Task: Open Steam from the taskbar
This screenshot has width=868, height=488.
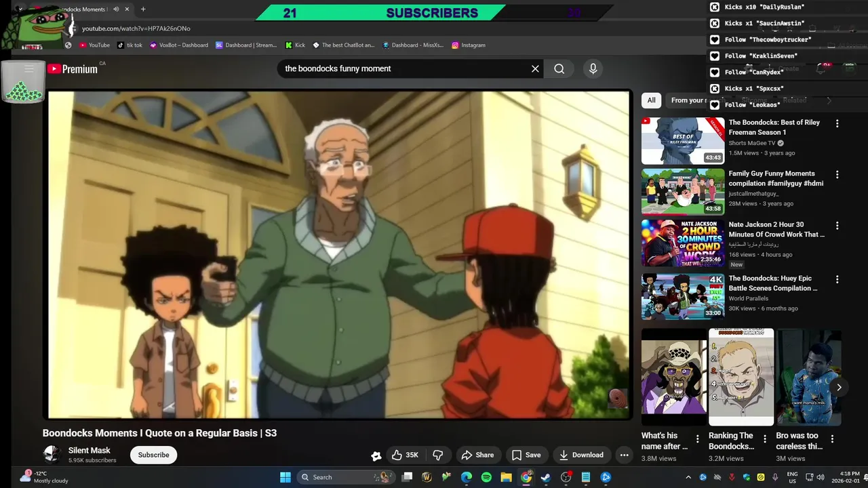Action: pos(546,477)
